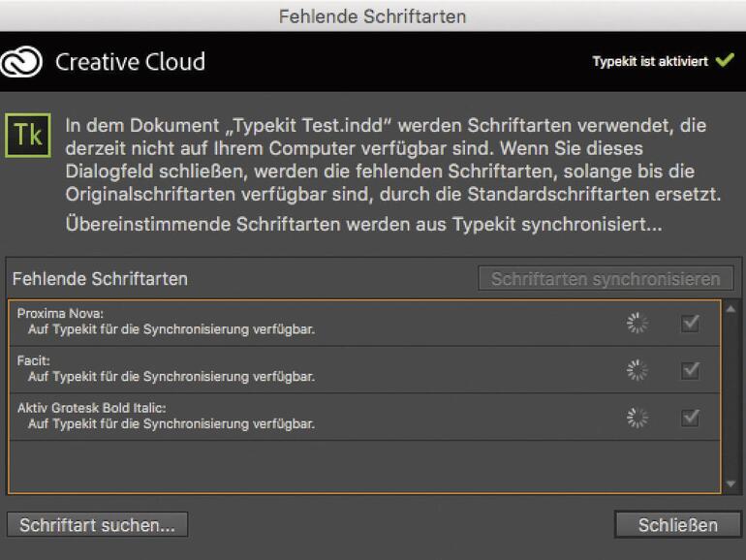Image resolution: width=746 pixels, height=560 pixels.
Task: Click the Aktiv Grotesk sync spinner
Action: (x=637, y=418)
